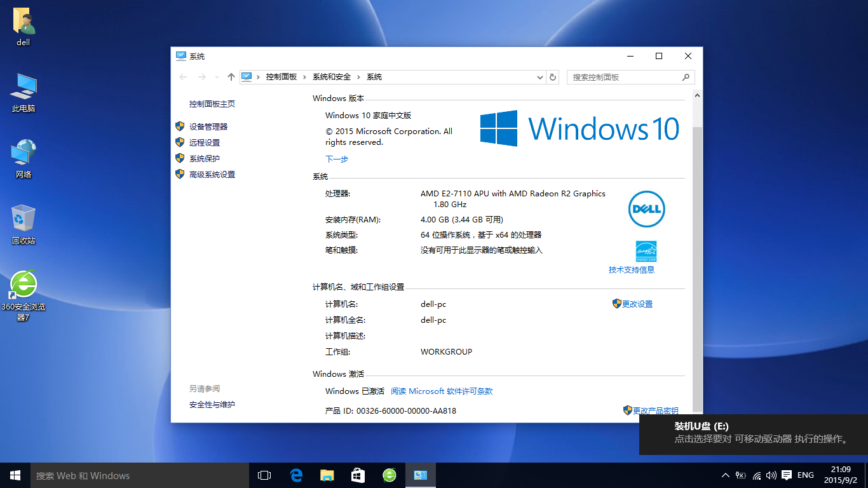Read the 阅读 Microsoft 软件许可条款 link
This screenshot has height=488, width=868.
(x=442, y=391)
